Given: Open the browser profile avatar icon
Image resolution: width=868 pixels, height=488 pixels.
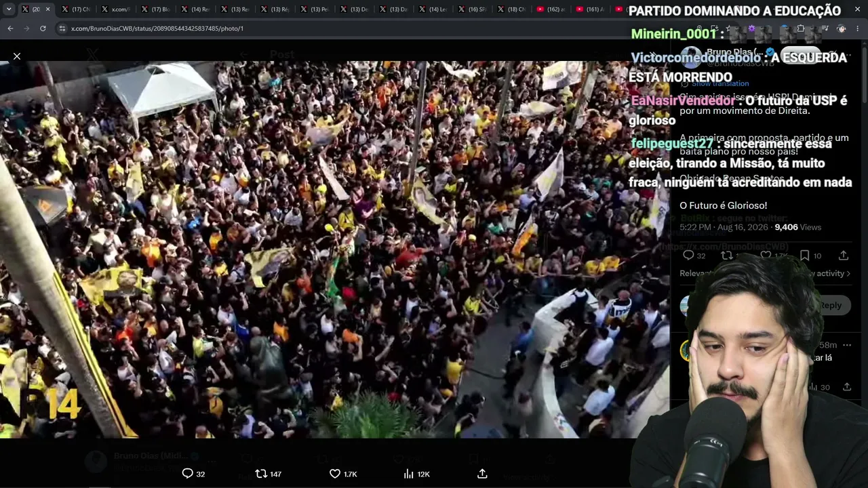Looking at the screenshot, I should 842,28.
